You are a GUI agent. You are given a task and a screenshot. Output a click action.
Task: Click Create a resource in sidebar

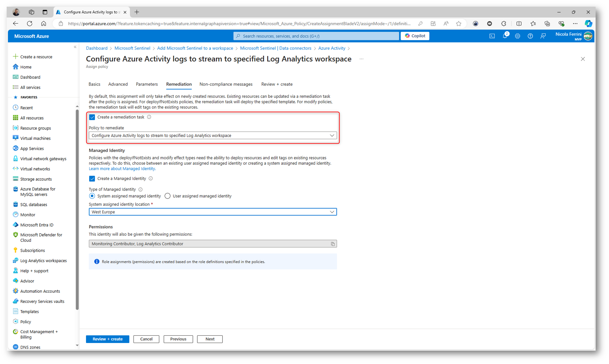(32, 57)
